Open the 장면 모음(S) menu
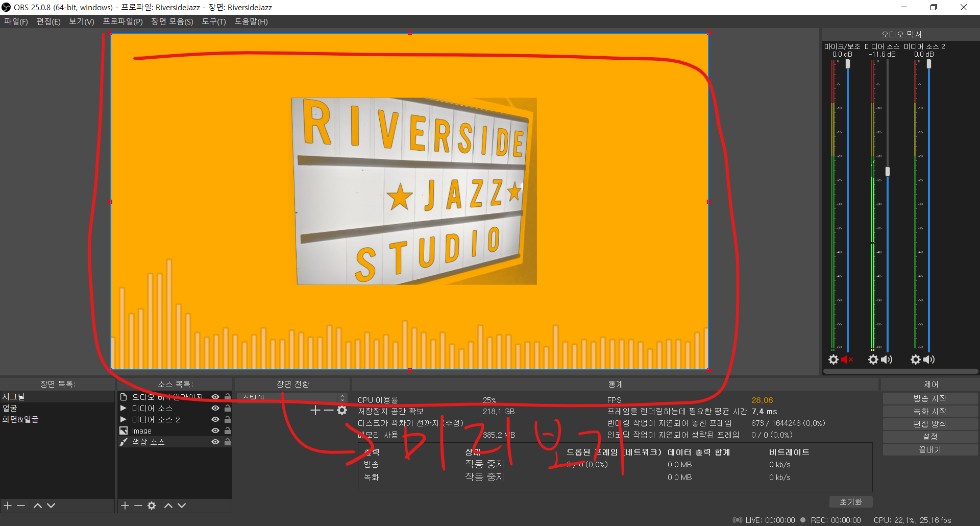The image size is (980, 526). pyautogui.click(x=172, y=21)
